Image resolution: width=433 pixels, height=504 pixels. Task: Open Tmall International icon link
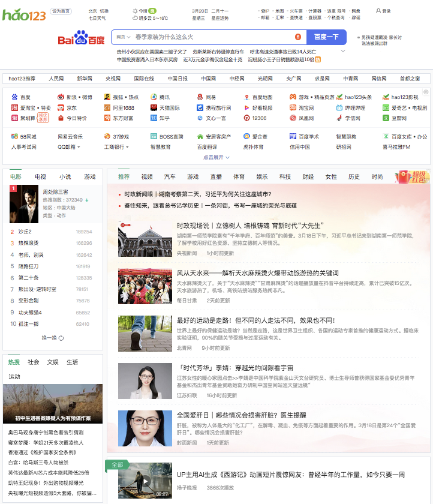click(154, 108)
